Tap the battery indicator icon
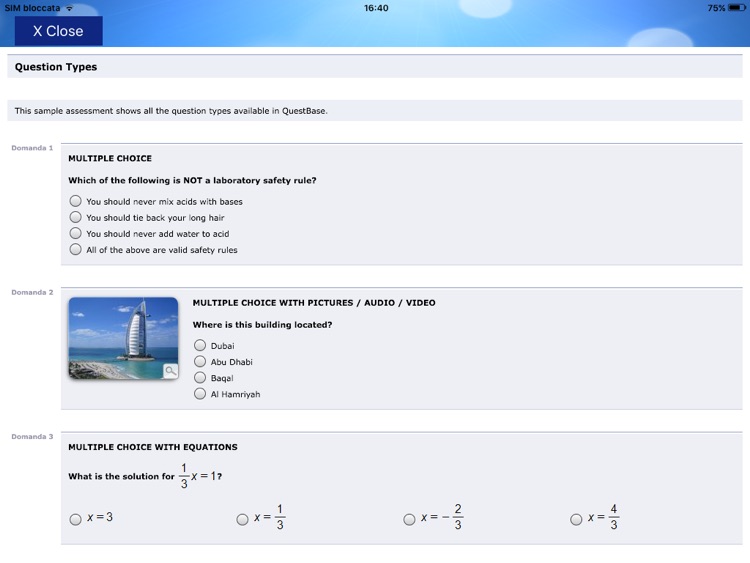 [x=737, y=8]
